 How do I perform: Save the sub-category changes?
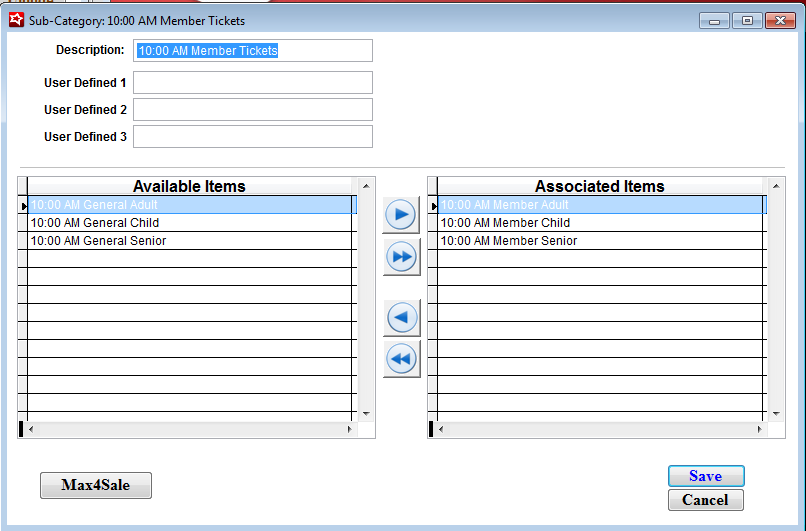point(706,476)
